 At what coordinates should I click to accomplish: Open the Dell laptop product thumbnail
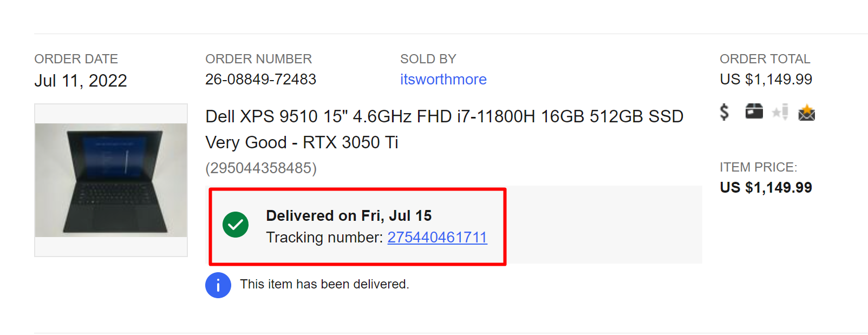pyautogui.click(x=111, y=180)
